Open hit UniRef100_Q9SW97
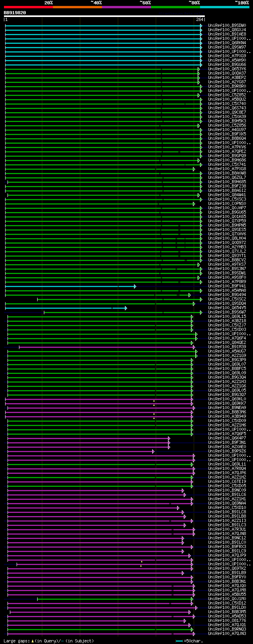 (227, 47)
